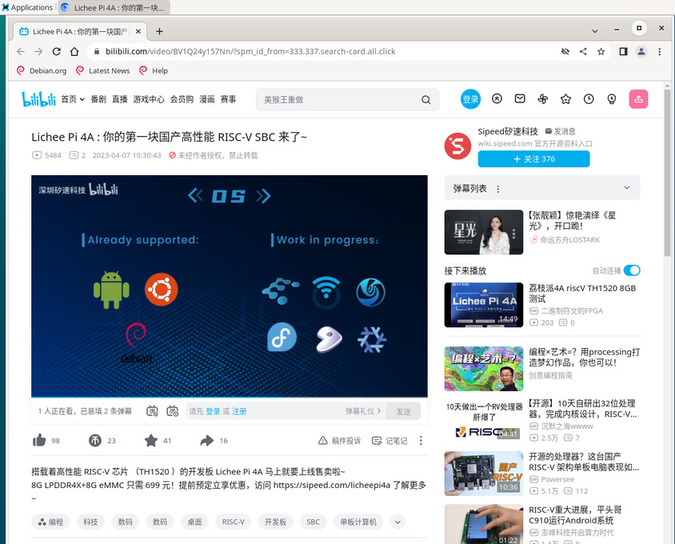Follow Sipeed with 关注 376 button
This screenshot has width=675, height=544.
pos(534,159)
